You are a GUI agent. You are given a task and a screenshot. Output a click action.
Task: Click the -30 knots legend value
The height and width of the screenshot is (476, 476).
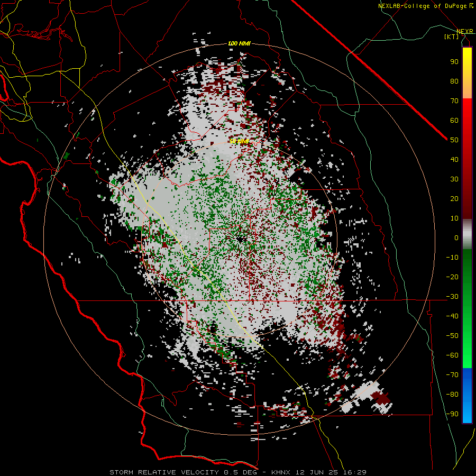click(x=452, y=297)
